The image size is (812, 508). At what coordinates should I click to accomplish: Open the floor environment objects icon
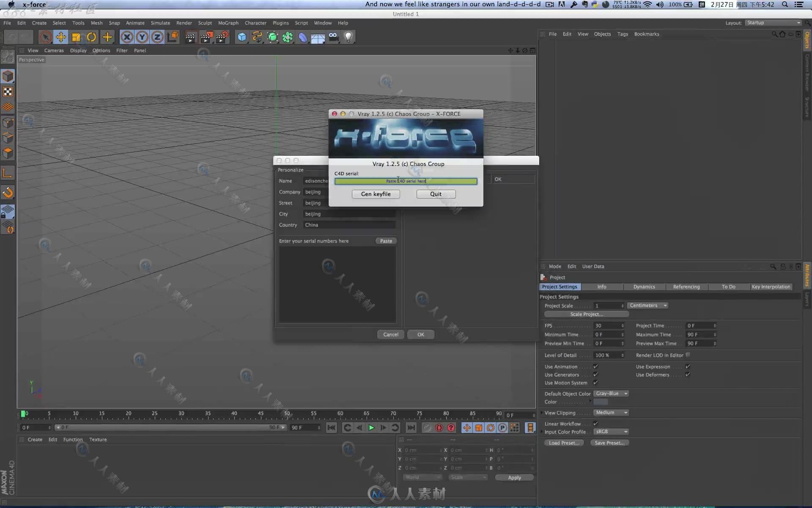318,37
